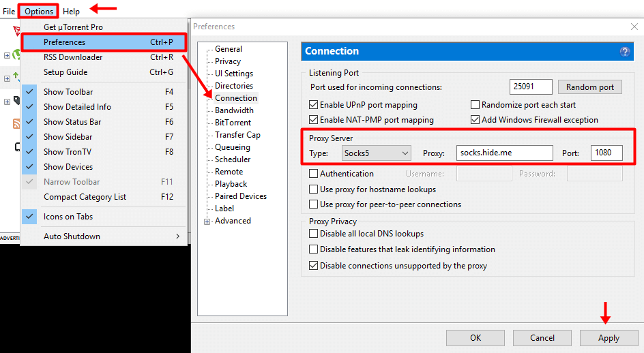The height and width of the screenshot is (353, 644).
Task: Enable Use proxy for peer-to-peer connections
Action: coord(313,204)
